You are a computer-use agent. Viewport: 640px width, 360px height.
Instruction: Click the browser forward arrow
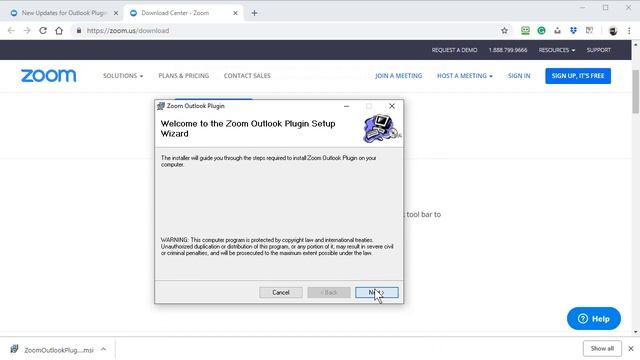(27, 31)
